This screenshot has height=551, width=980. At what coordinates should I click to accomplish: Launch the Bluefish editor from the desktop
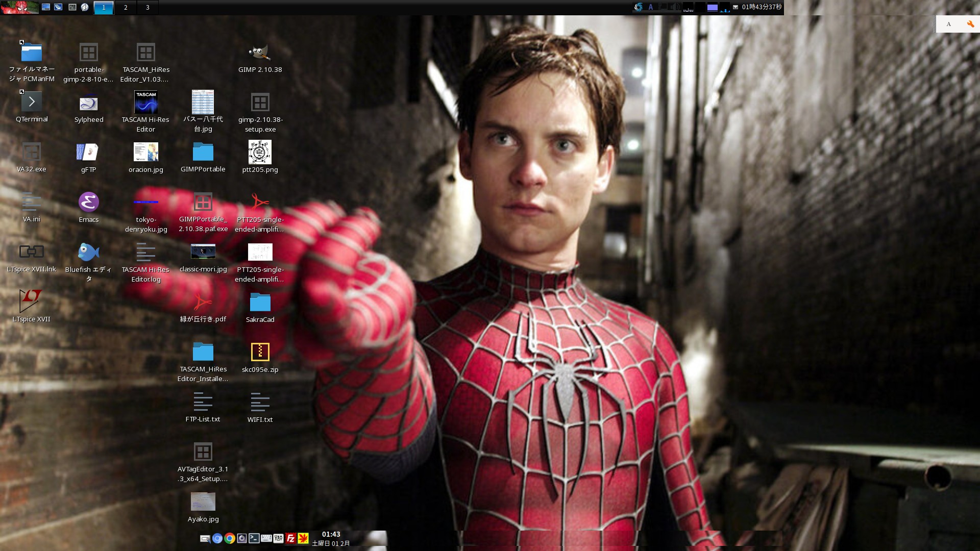pos(88,252)
